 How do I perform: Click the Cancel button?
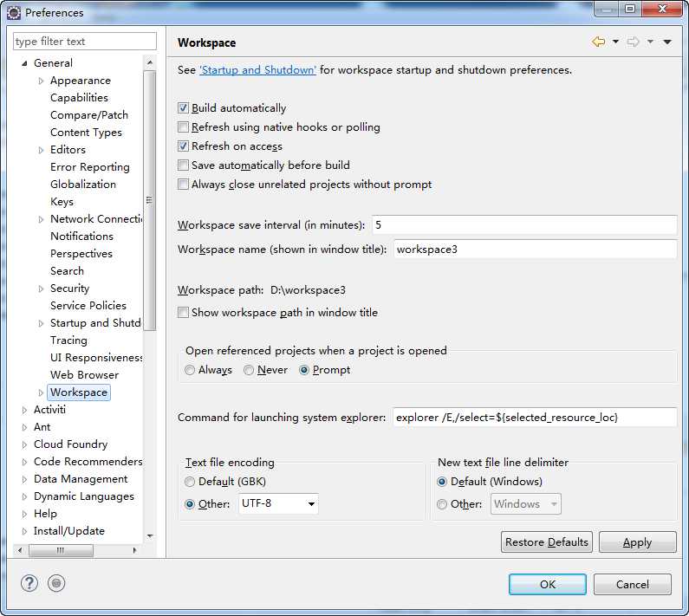tap(633, 584)
